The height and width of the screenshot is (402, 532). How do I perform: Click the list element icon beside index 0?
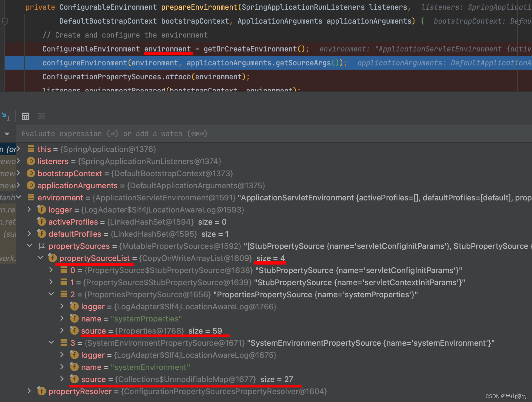click(64, 270)
